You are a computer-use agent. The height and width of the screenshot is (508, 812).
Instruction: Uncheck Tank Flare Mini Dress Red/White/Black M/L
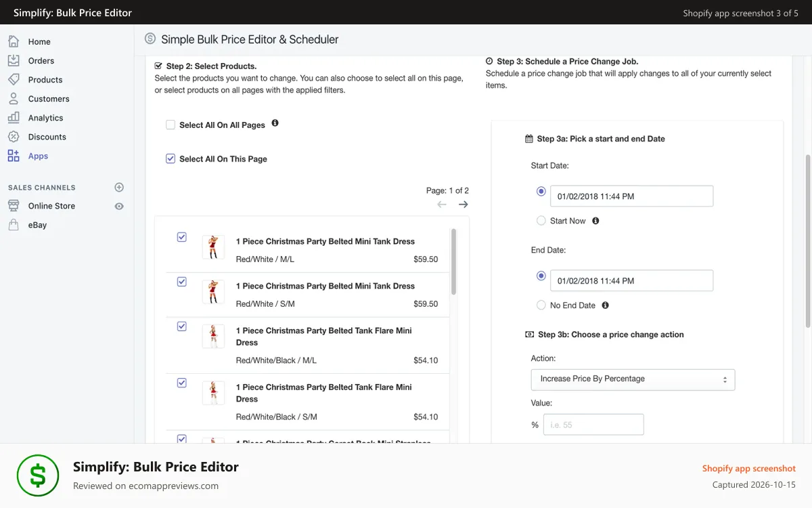(x=181, y=326)
